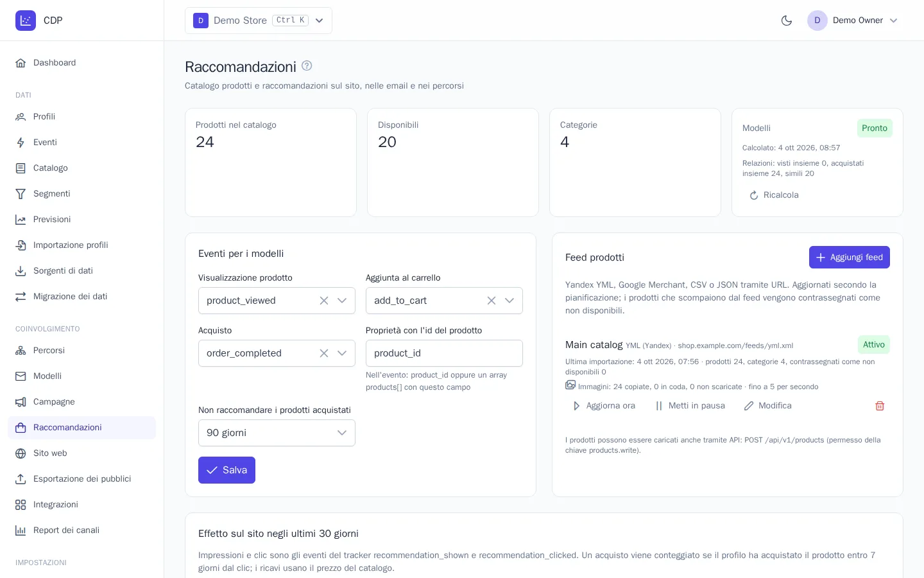Go to Campagne
The width and height of the screenshot is (924, 578).
[81, 402]
